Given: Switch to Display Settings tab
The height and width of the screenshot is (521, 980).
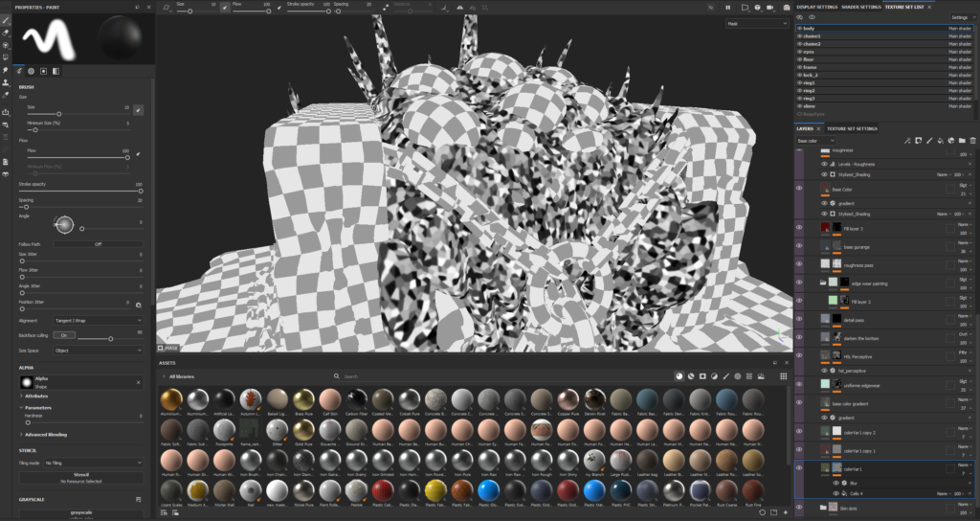Looking at the screenshot, I should 817,7.
